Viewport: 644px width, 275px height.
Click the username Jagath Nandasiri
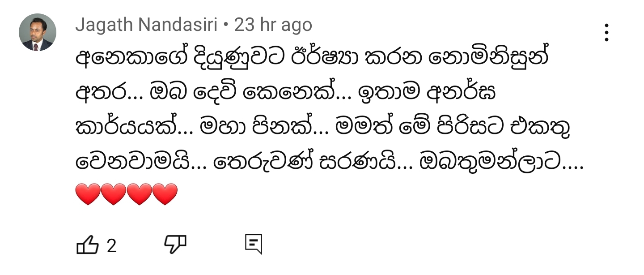coord(146,25)
